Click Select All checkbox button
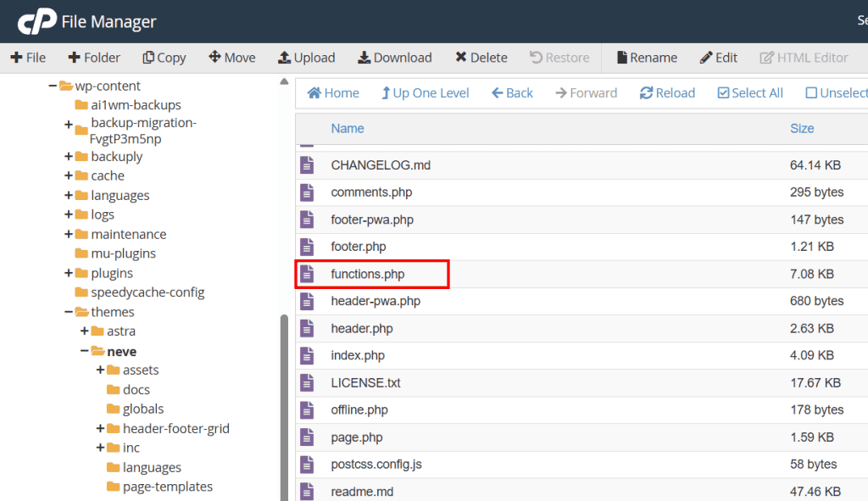Screen dimensions: 868x501 pos(750,93)
